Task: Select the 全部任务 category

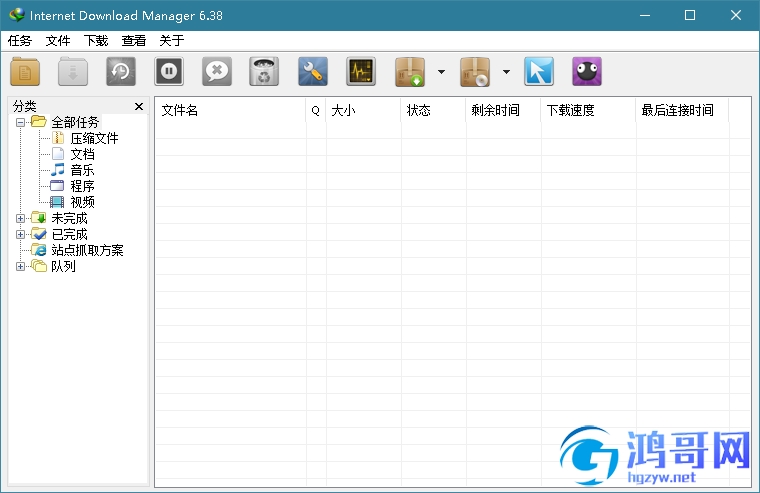Action: pos(75,122)
